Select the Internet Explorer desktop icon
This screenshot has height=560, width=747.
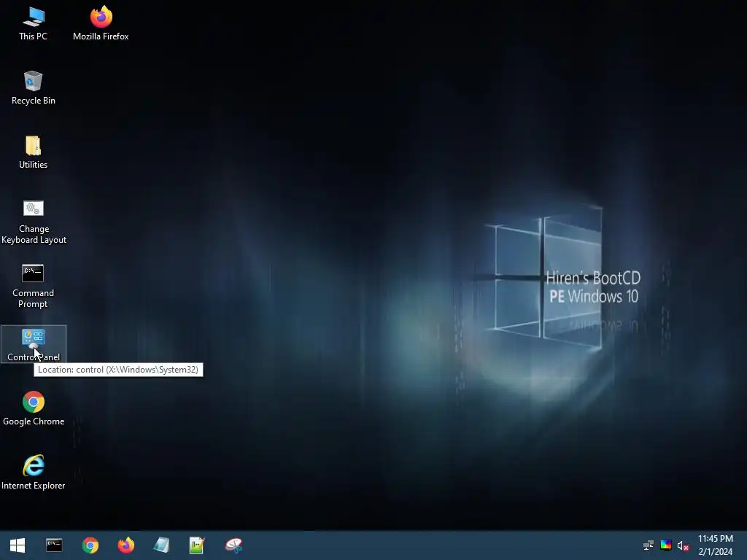click(34, 472)
